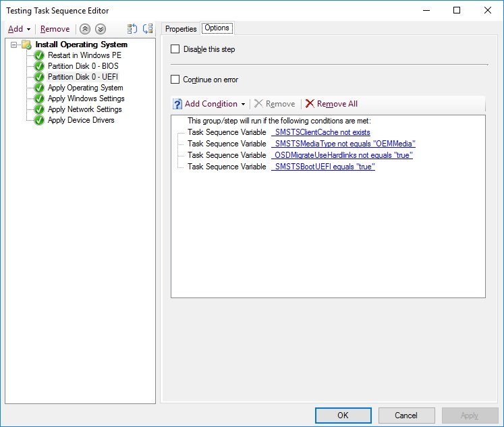Move the step up with the up-arrow icon
The height and width of the screenshot is (427, 504).
click(85, 29)
